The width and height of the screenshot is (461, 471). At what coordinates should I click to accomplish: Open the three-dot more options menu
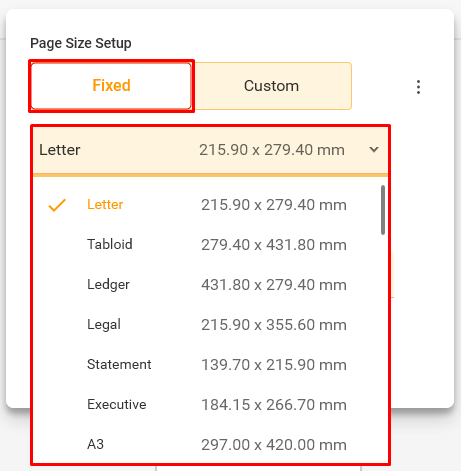tap(418, 87)
